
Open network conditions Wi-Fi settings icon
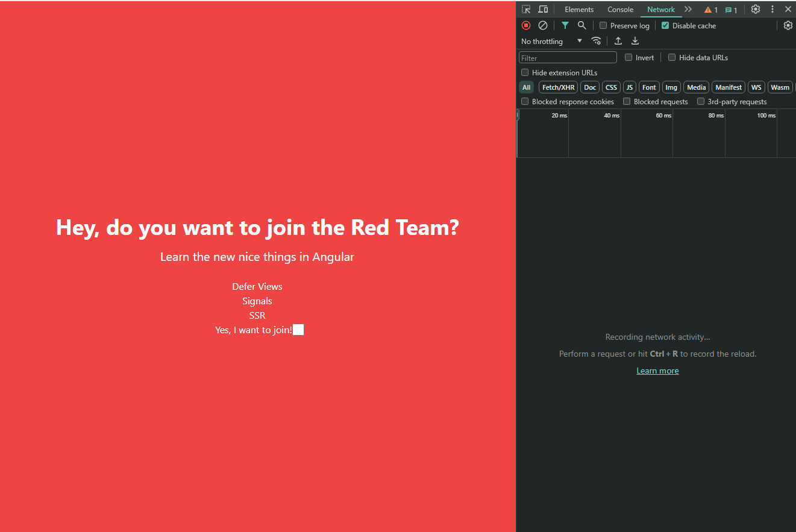click(x=596, y=41)
